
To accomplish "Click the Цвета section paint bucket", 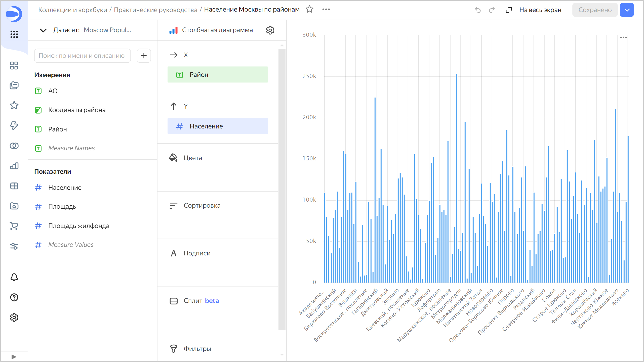I will click(x=173, y=158).
